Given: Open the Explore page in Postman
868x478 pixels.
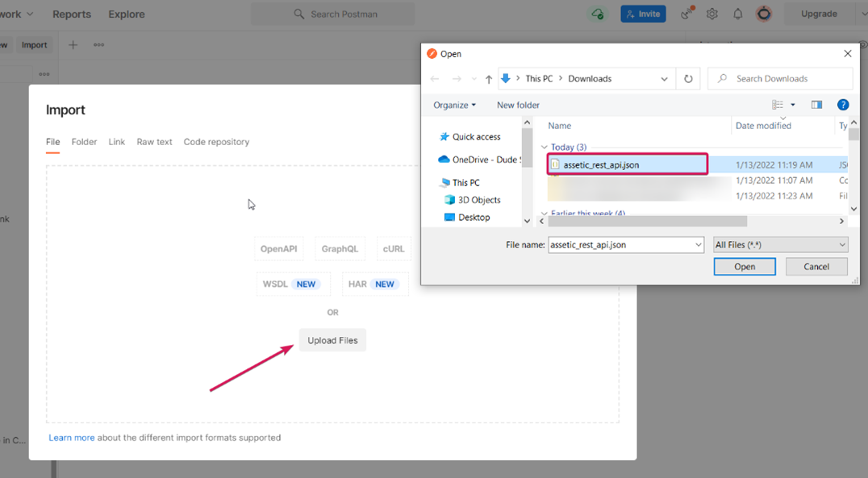Looking at the screenshot, I should tap(127, 14).
